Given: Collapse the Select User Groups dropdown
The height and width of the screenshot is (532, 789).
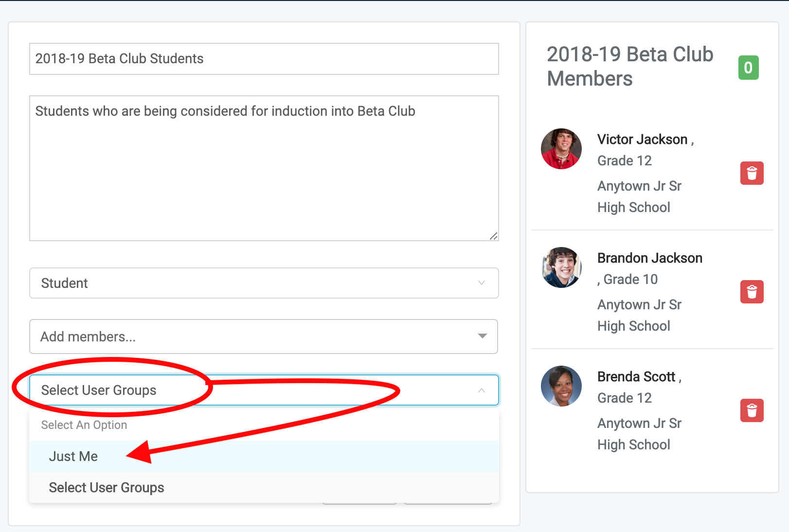Looking at the screenshot, I should (x=264, y=390).
